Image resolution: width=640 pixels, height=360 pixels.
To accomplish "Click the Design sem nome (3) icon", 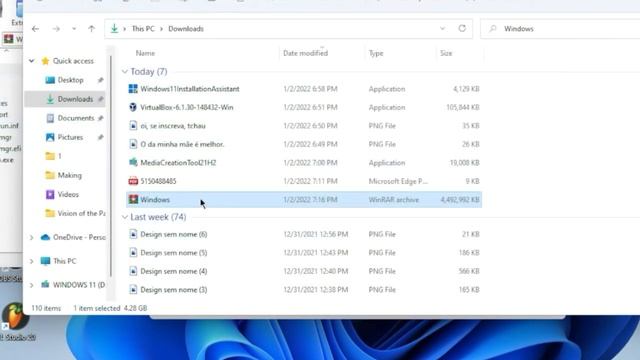I will (x=133, y=289).
